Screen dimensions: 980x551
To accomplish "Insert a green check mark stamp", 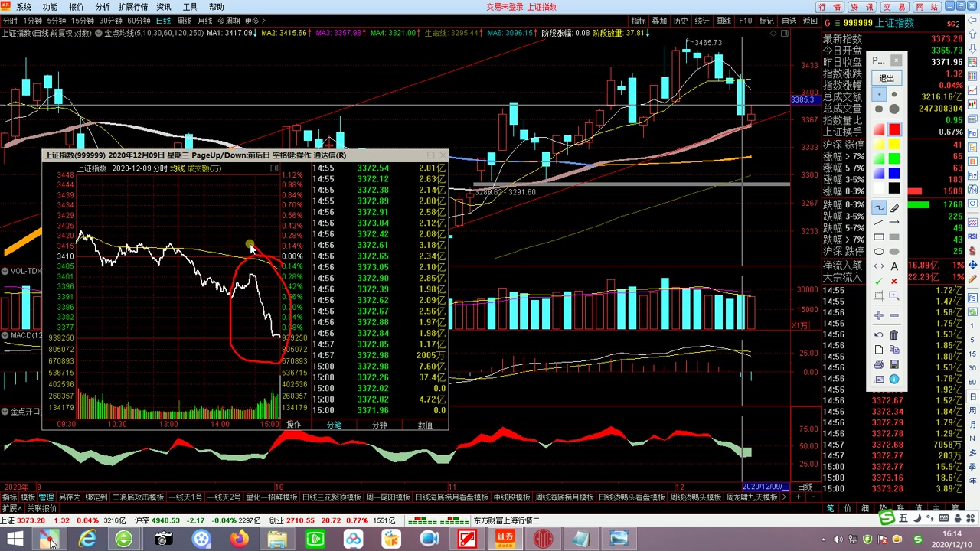I will point(879,282).
